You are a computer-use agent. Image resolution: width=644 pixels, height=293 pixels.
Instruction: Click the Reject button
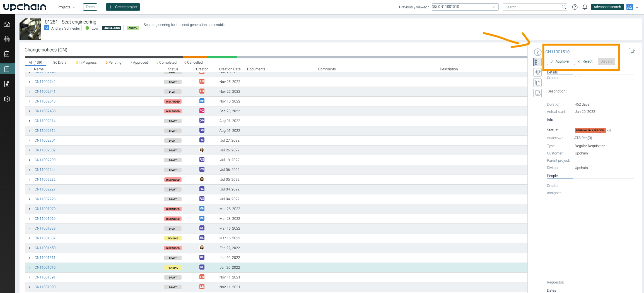click(585, 61)
